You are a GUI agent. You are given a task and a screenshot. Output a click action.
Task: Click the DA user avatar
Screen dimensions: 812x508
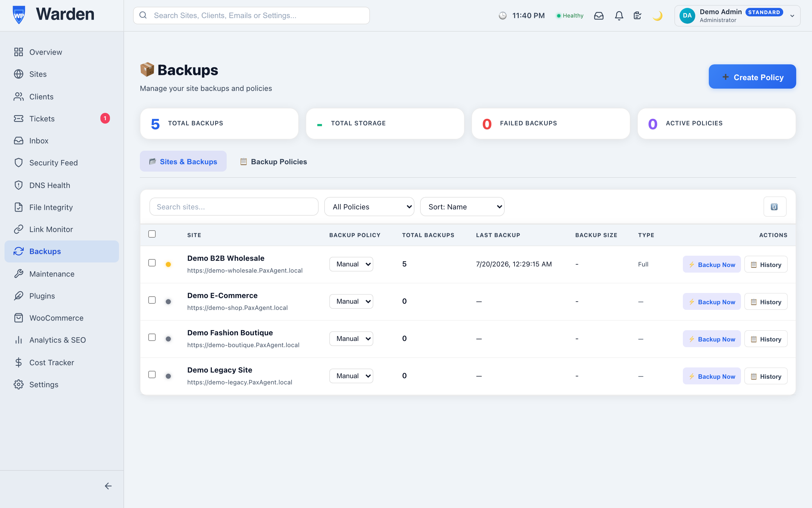(x=687, y=16)
